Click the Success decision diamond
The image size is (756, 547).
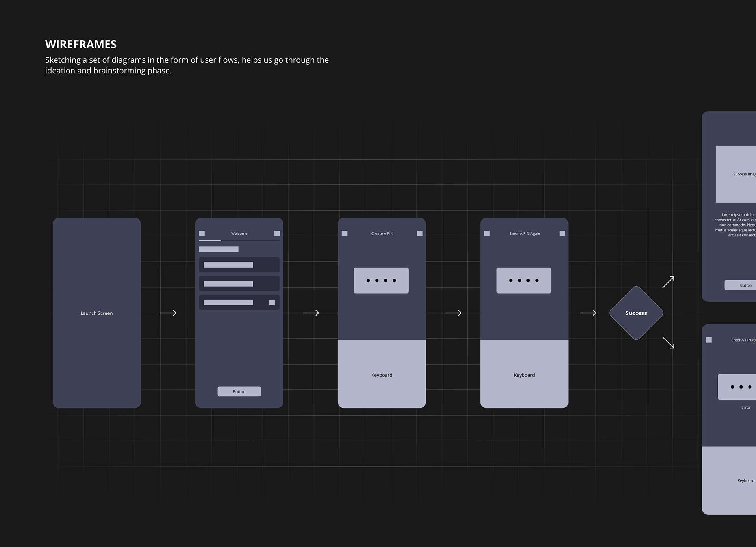(636, 313)
